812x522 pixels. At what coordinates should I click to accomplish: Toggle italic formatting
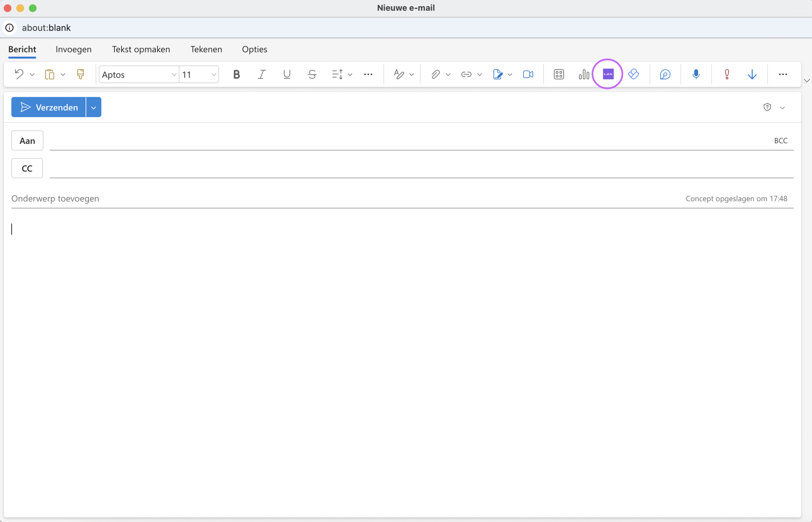[261, 74]
